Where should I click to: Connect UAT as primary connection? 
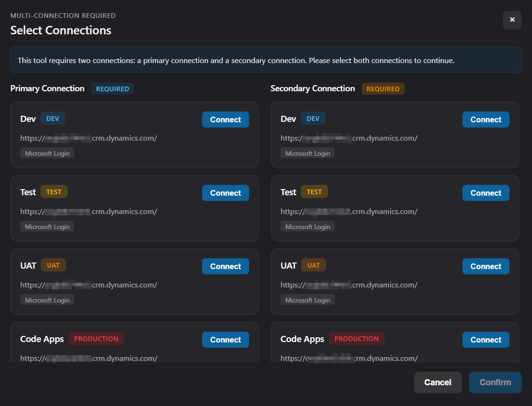tap(225, 266)
